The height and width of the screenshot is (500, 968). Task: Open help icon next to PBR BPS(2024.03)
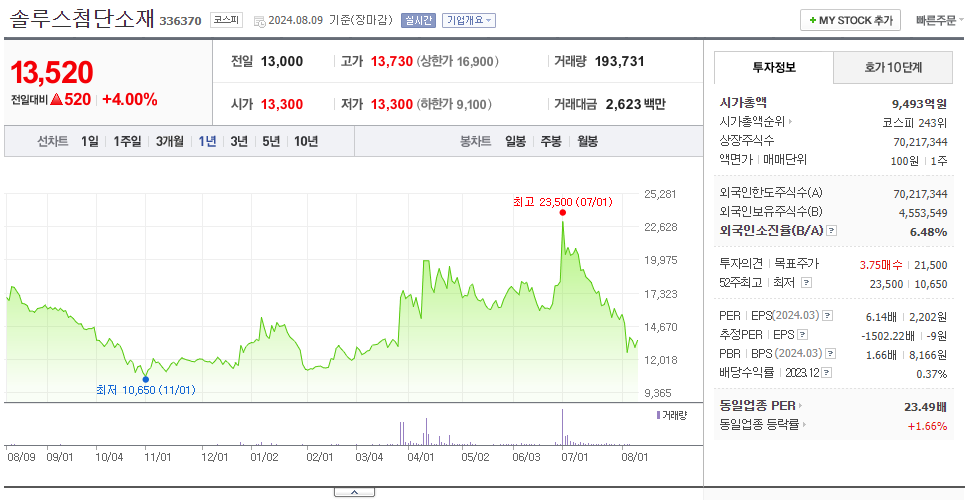coord(831,354)
